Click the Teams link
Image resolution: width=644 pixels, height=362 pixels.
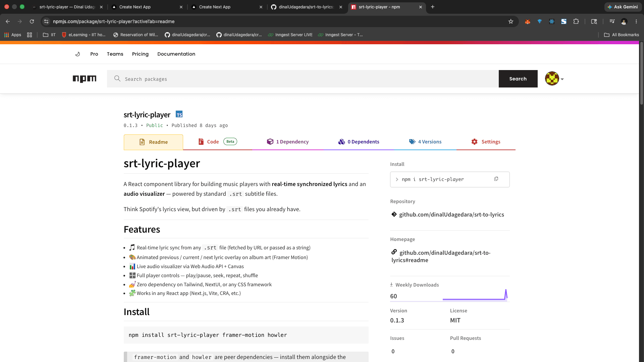coord(115,54)
